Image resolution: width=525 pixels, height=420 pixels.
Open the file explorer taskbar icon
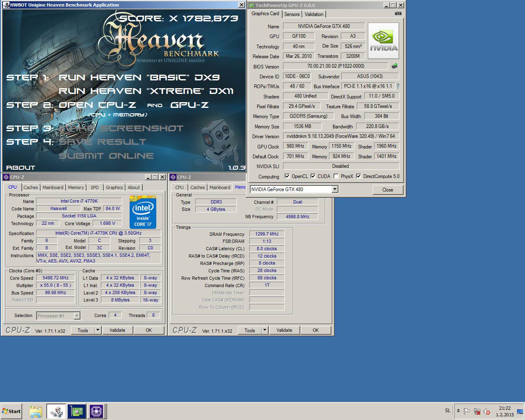(36, 411)
